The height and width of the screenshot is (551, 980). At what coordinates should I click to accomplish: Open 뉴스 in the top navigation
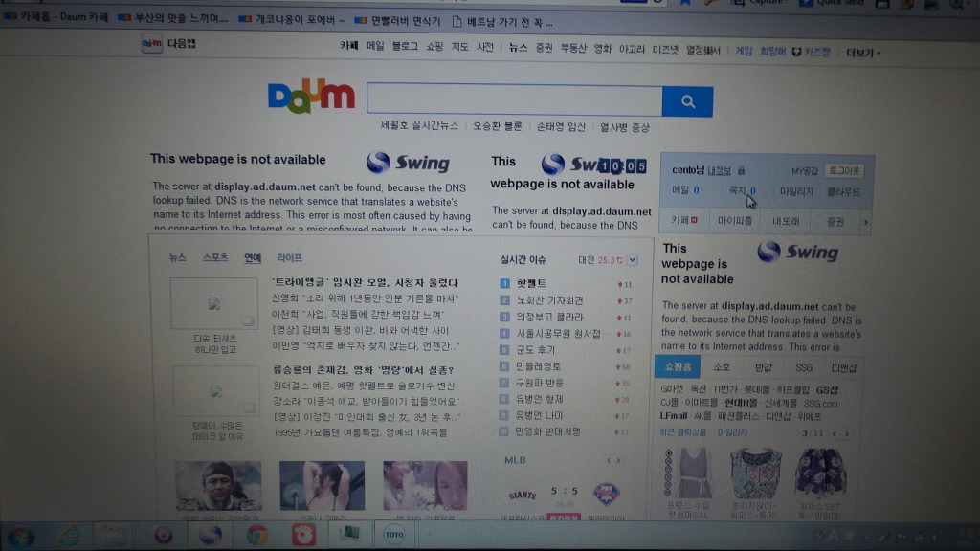point(518,48)
